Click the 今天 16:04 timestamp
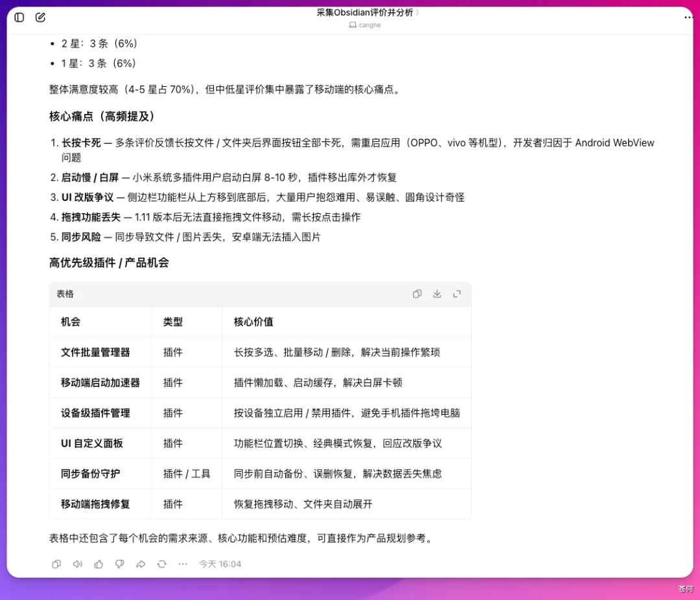Image resolution: width=700 pixels, height=600 pixels. [x=220, y=564]
